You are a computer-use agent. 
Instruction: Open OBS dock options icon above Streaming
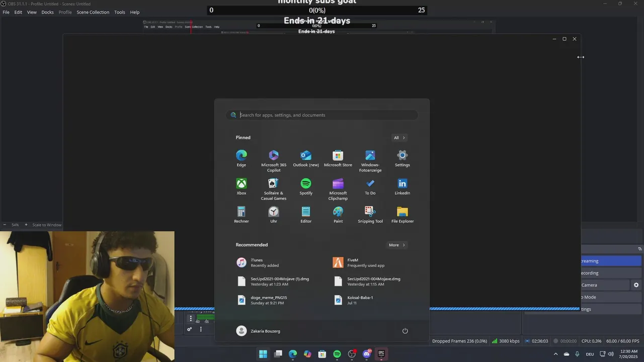[639, 249]
